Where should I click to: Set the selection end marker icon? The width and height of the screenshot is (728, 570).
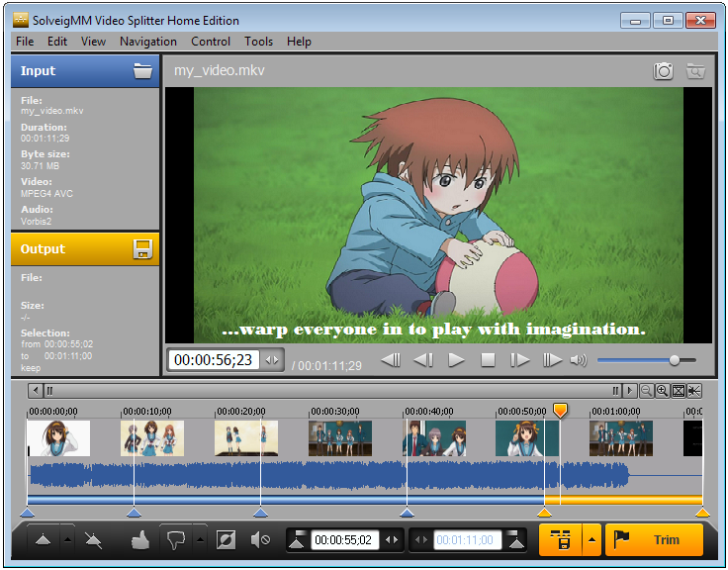[515, 539]
